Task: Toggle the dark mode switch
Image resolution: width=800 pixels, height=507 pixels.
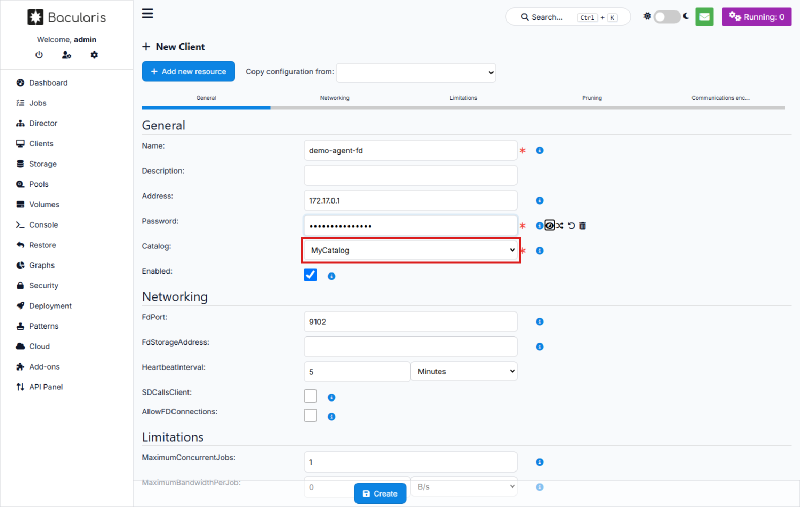Action: pyautogui.click(x=667, y=17)
